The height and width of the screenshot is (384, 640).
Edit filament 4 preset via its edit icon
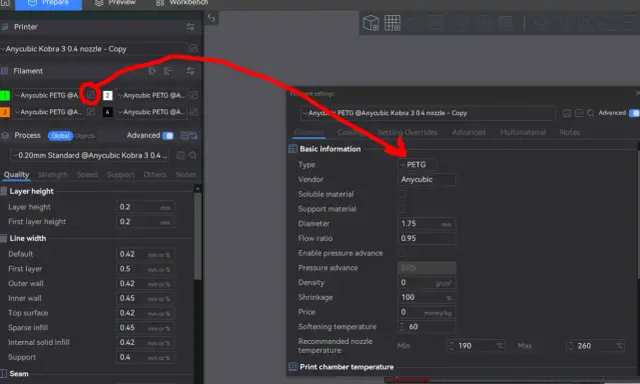[x=194, y=112]
